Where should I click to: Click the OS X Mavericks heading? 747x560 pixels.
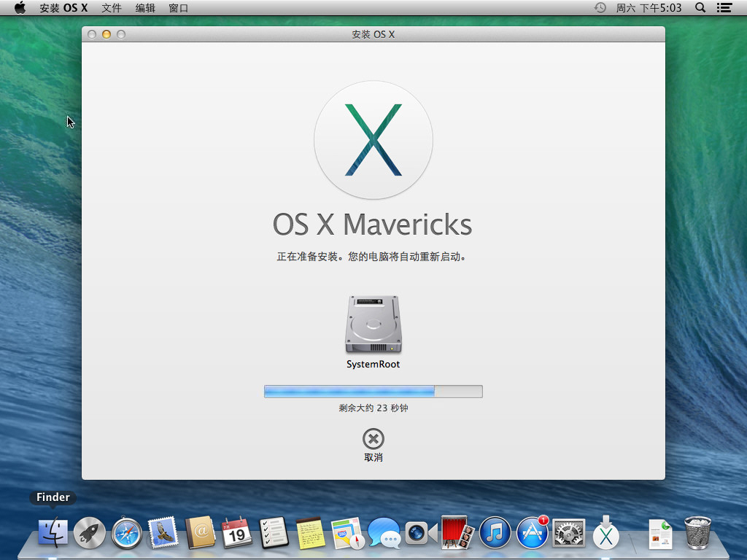pos(373,225)
